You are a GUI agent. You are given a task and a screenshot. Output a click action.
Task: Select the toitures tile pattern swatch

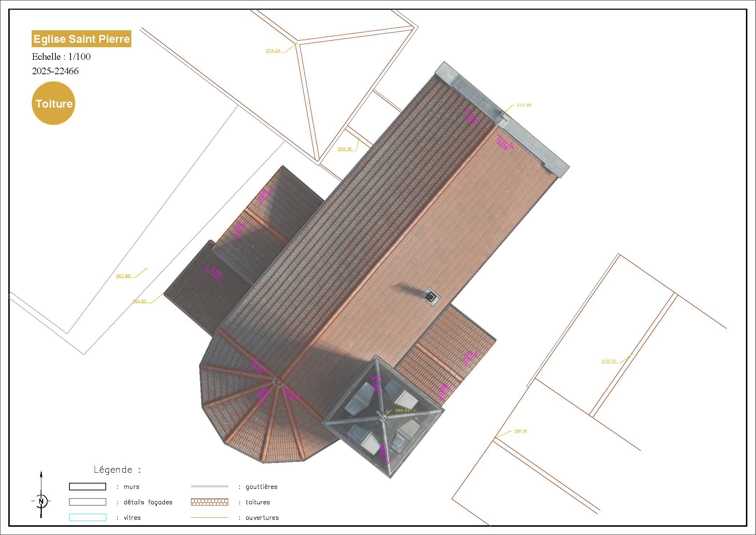point(209,502)
